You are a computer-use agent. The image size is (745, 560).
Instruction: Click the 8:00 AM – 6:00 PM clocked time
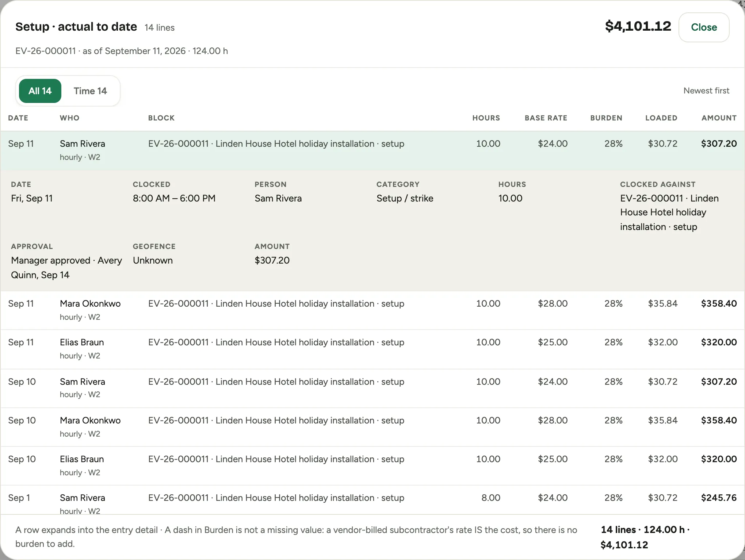(174, 198)
